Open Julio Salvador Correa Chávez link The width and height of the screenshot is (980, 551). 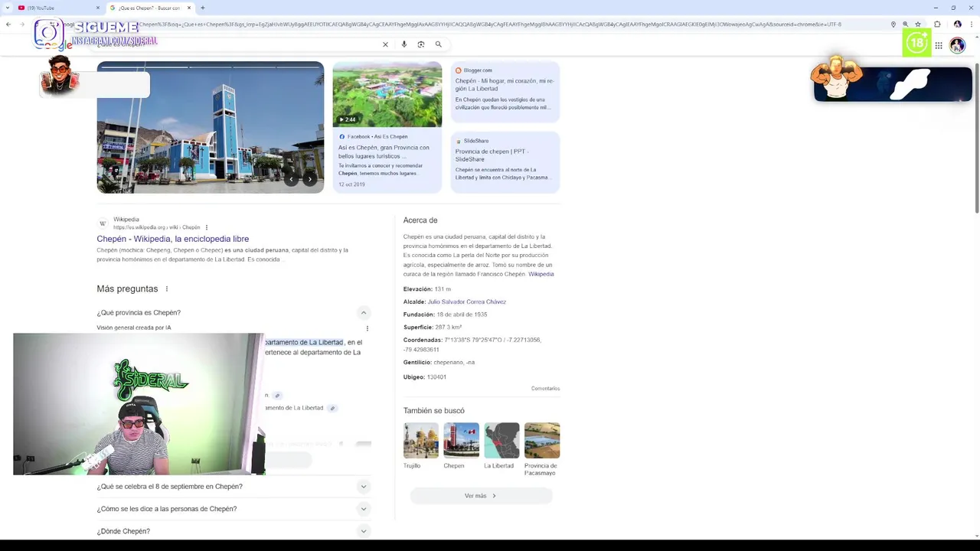(466, 302)
